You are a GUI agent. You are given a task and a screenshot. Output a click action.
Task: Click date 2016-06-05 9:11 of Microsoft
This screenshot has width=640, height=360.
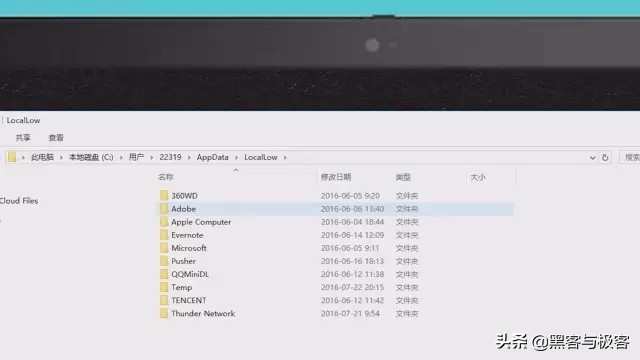[x=350, y=248]
